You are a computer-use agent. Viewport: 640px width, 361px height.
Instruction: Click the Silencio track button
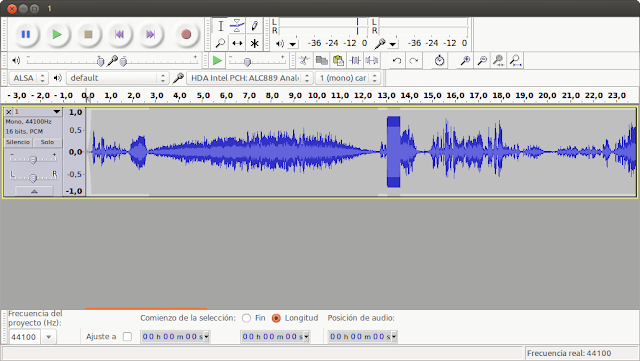click(18, 142)
